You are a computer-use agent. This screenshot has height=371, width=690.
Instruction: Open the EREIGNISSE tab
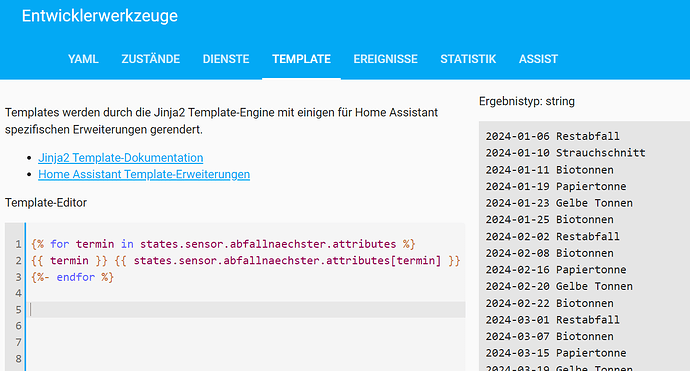385,59
